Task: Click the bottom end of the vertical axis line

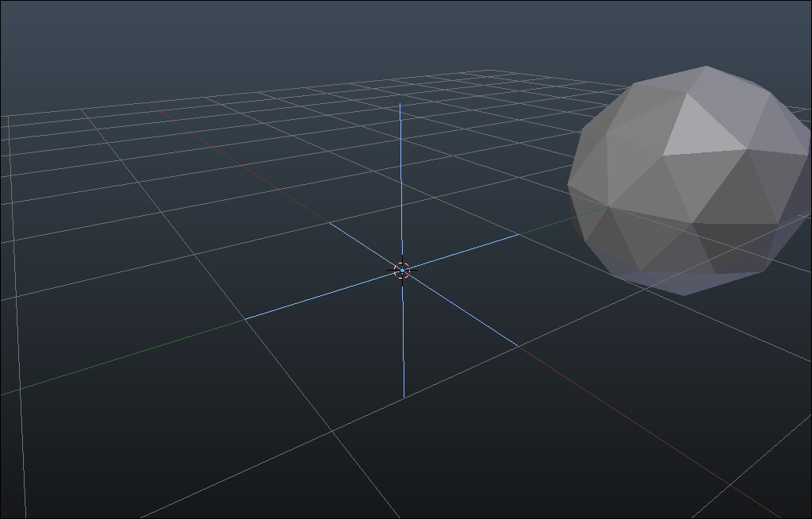Action: [x=404, y=395]
